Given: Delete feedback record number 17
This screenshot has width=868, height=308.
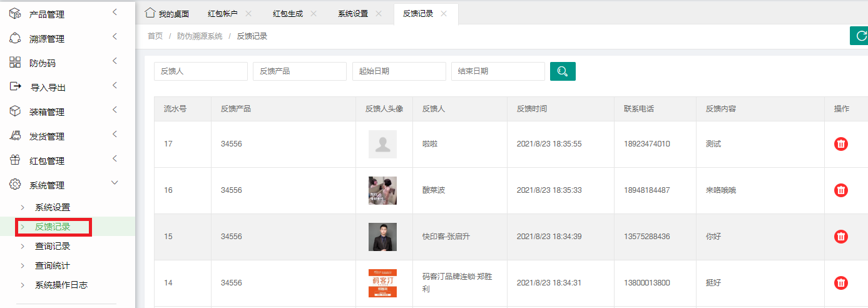Looking at the screenshot, I should (841, 144).
